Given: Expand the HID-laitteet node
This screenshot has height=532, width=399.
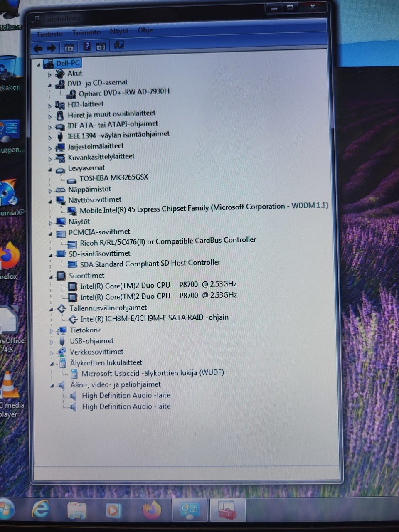Looking at the screenshot, I should coord(50,106).
